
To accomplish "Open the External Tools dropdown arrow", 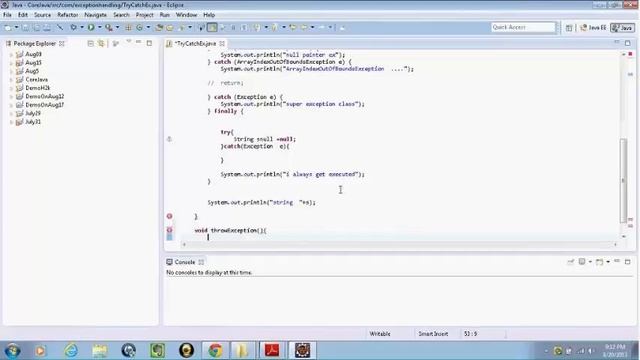I will pos(118,27).
